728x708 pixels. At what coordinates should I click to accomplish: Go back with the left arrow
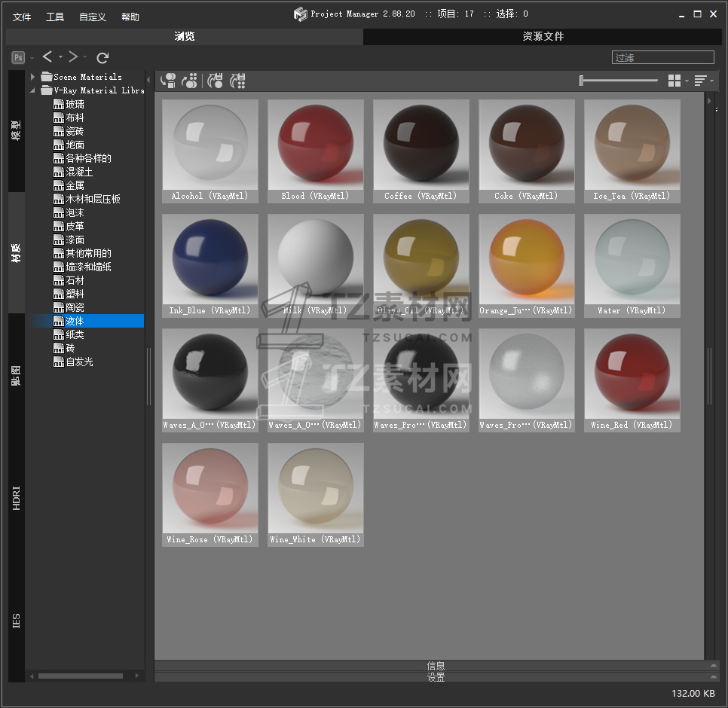(47, 57)
